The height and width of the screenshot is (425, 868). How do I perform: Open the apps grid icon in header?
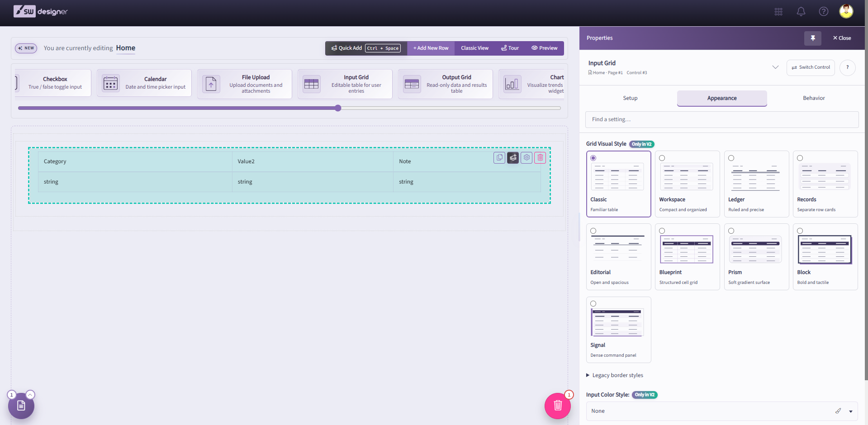coord(778,12)
